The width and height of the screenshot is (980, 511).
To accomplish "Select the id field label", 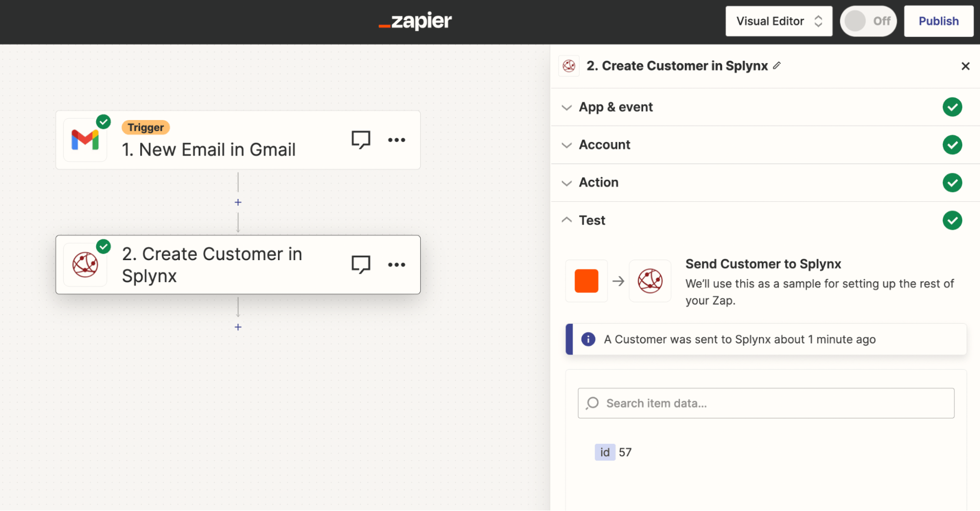I will 604,452.
